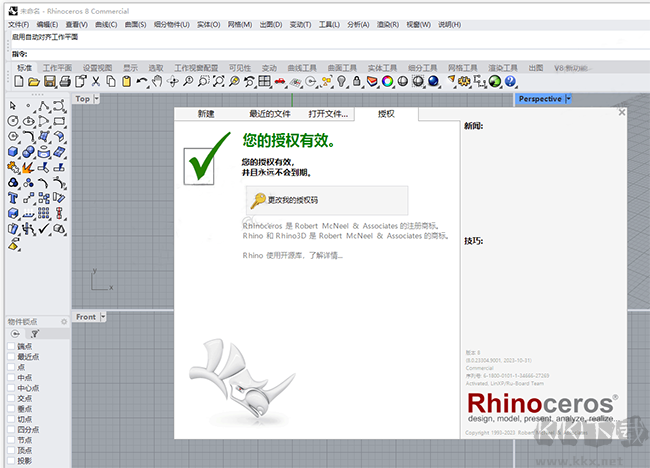Select the Polyline tool
Screen dimensions: 650x468
(44, 106)
